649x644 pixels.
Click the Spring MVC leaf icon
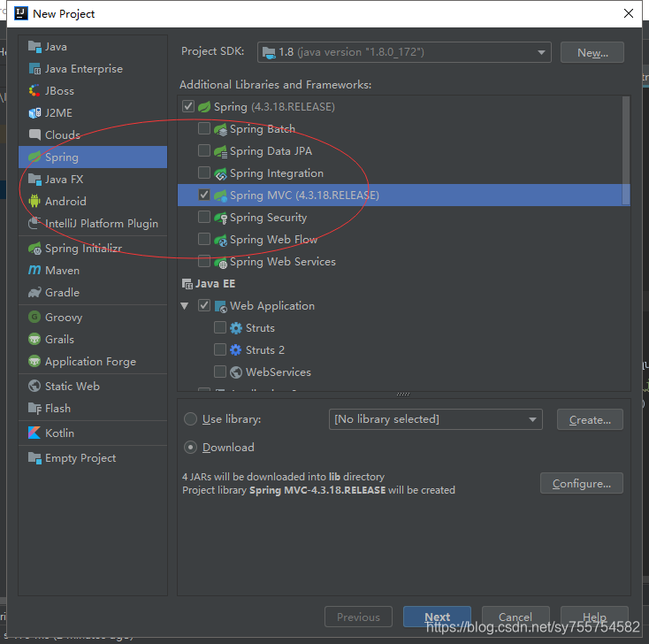(x=221, y=195)
